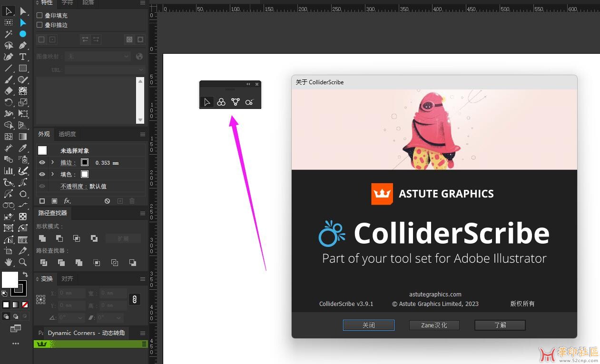Switch to the 透明度 tab

tap(67, 134)
